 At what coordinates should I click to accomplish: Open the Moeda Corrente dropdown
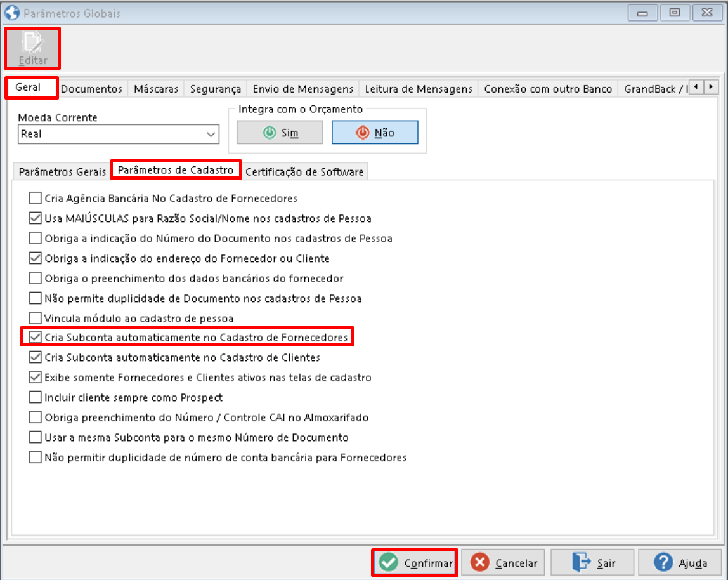(x=211, y=135)
